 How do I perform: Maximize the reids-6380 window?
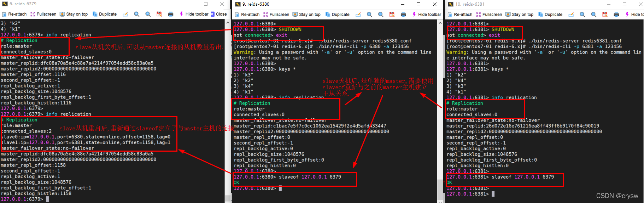(418, 4)
